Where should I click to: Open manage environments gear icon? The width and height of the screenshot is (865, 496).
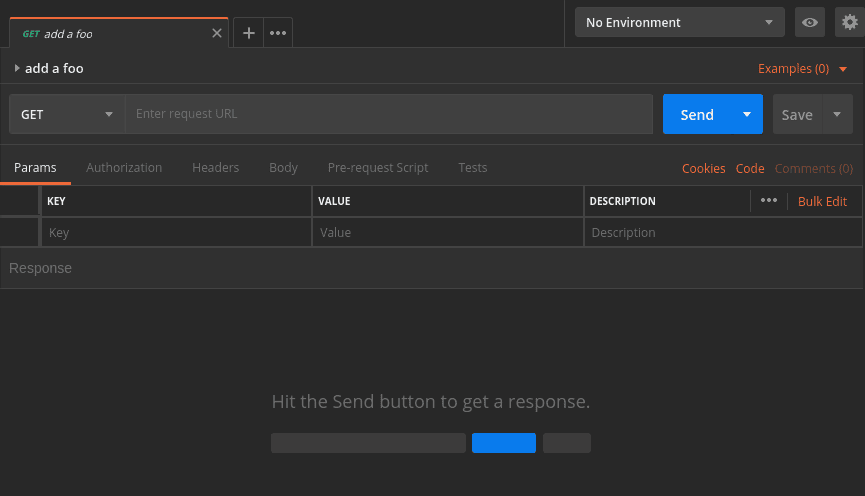(850, 22)
